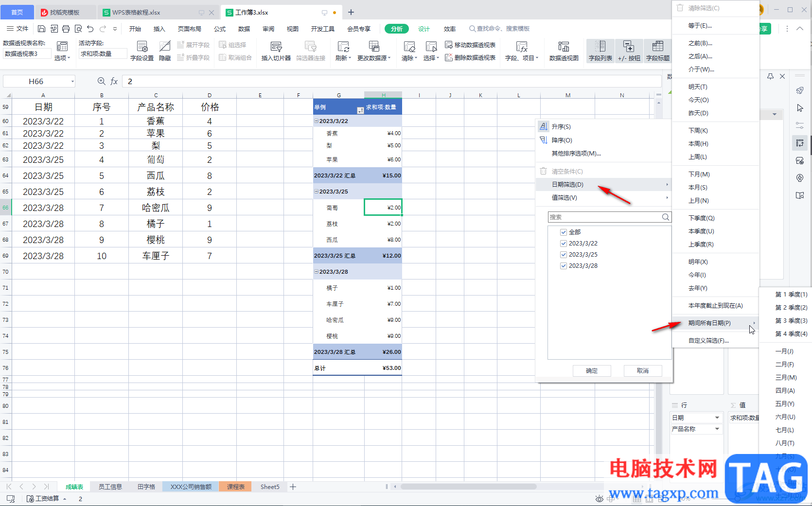This screenshot has width=812, height=506.
Task: Click the descending sort (降序) icon
Action: pyautogui.click(x=544, y=140)
